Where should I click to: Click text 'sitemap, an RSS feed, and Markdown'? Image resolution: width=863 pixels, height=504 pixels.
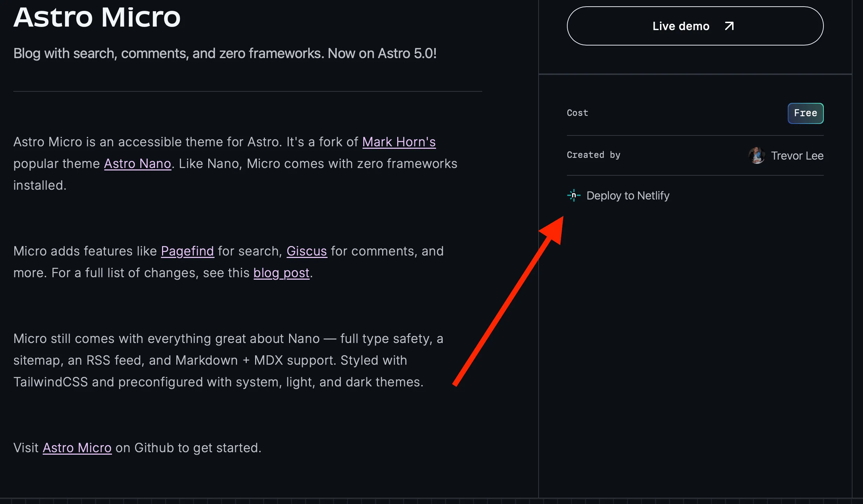(x=126, y=360)
